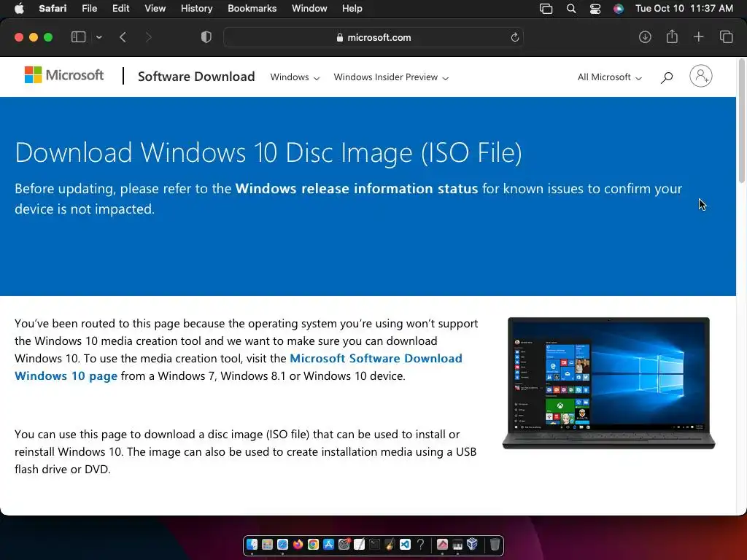Show Safari downloads
The height and width of the screenshot is (560, 747).
click(645, 36)
